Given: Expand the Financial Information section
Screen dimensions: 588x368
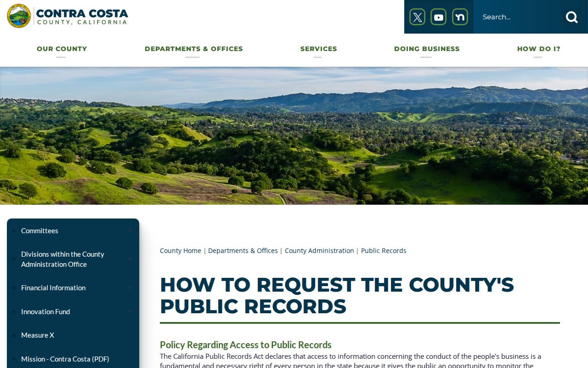Looking at the screenshot, I should pyautogui.click(x=130, y=288).
